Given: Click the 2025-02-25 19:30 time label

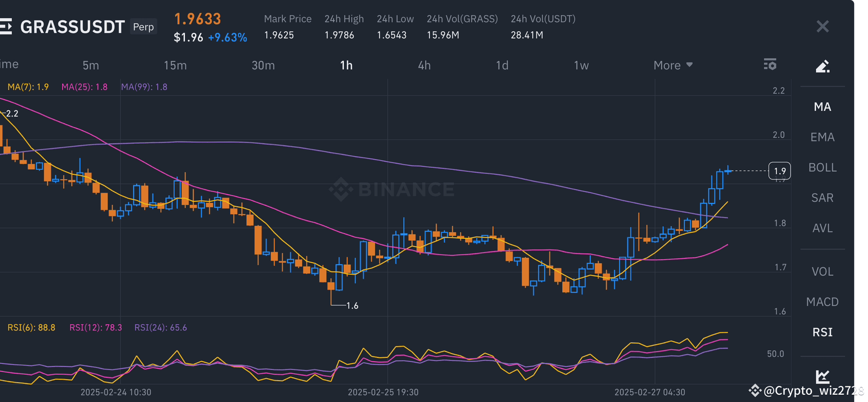Looking at the screenshot, I should 383,392.
